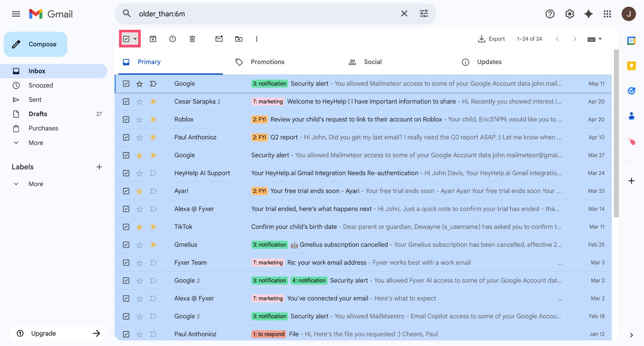644x346 pixels.
Task: Uncheck the Fyxer Team email checkbox
Action: (126, 263)
